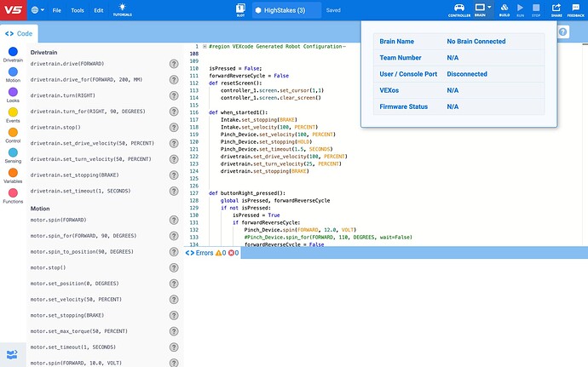
Task: Select the Slot 1 icon
Action: [x=241, y=10]
